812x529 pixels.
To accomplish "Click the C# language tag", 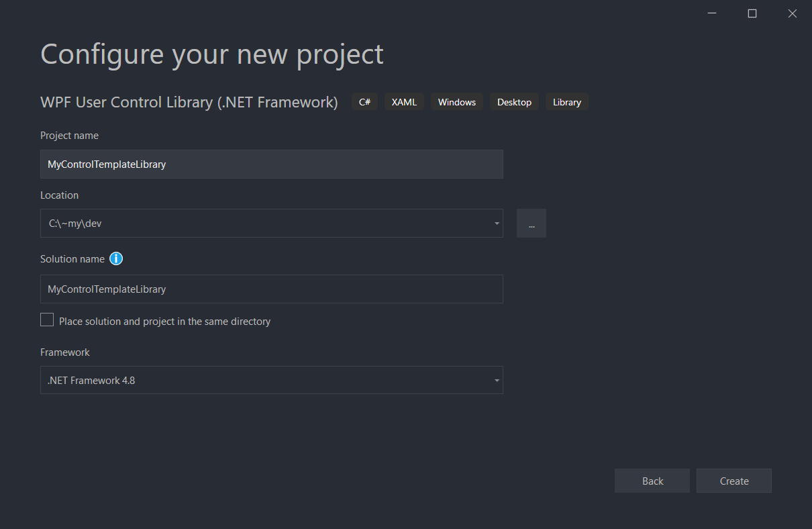I will coord(364,102).
